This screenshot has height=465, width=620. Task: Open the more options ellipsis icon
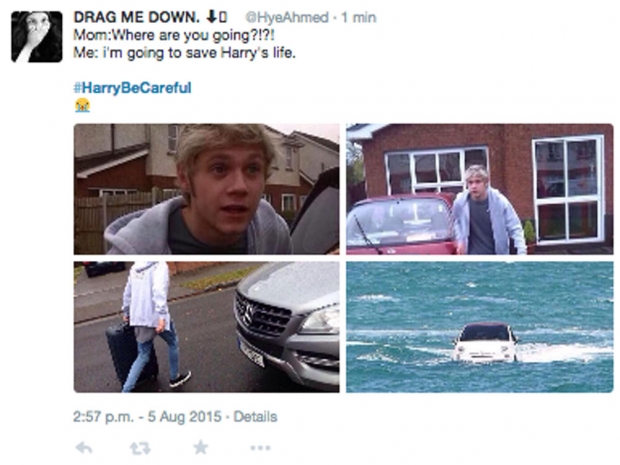[261, 448]
